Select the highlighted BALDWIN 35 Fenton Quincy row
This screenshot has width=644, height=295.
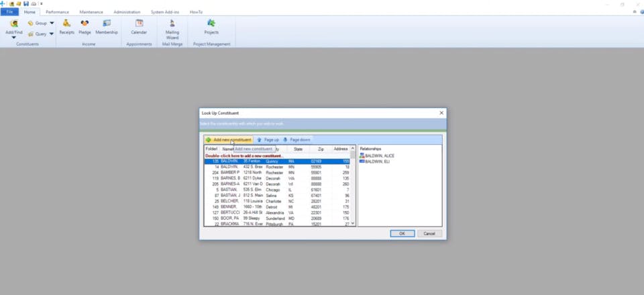[277, 162]
